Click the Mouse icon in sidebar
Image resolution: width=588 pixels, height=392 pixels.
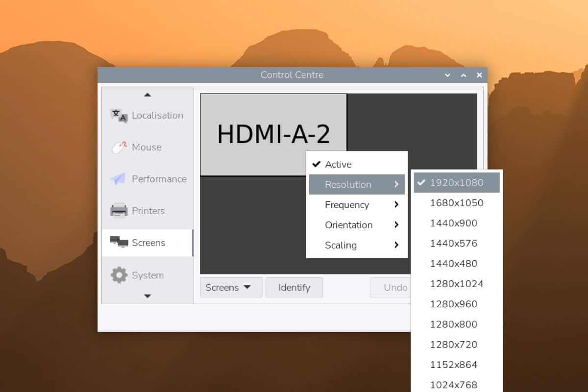[x=119, y=147]
